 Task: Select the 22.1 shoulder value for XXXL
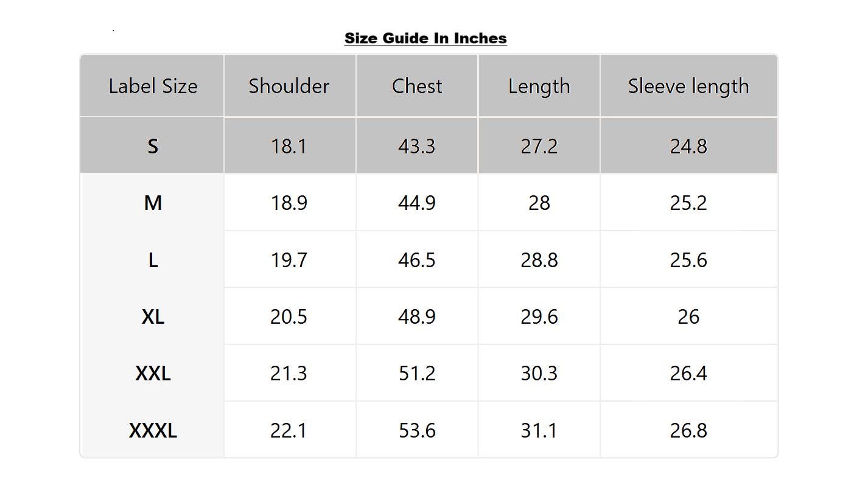point(289,430)
